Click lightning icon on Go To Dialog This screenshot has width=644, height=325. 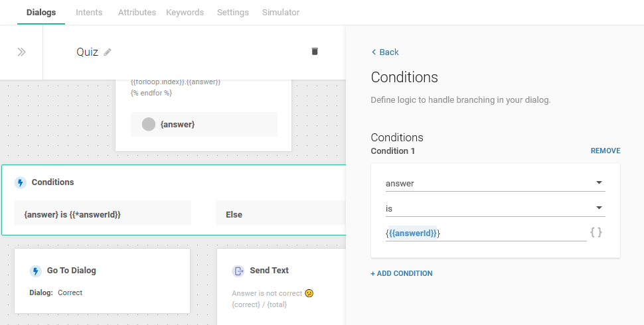(x=36, y=271)
